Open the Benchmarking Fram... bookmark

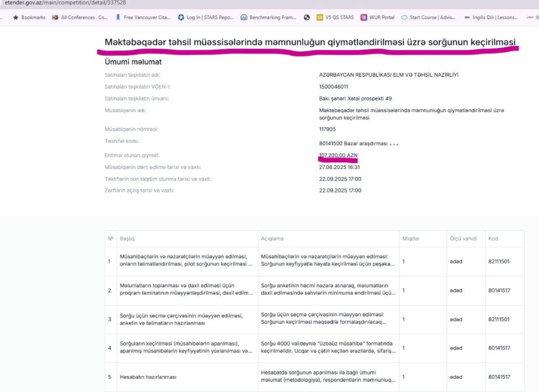[x=269, y=17]
